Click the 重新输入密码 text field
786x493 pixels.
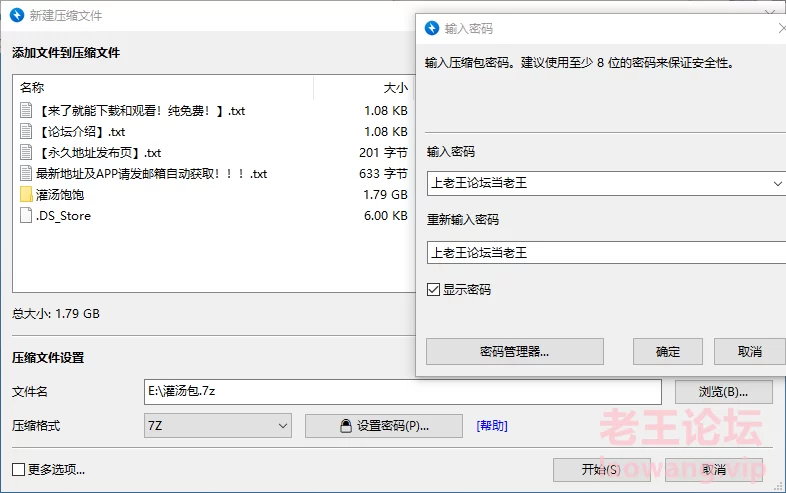click(x=606, y=252)
